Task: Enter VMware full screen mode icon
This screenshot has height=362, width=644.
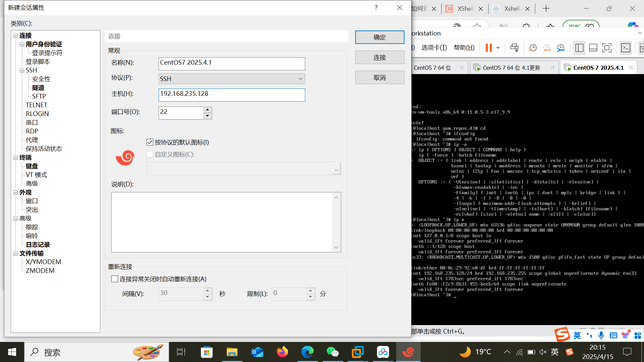Action: click(607, 48)
